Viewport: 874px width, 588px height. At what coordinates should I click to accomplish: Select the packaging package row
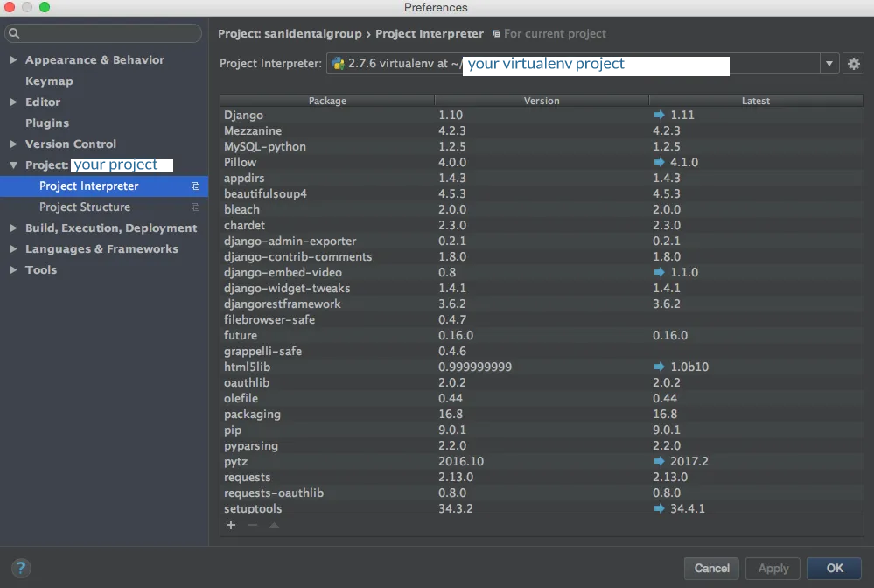coord(542,414)
